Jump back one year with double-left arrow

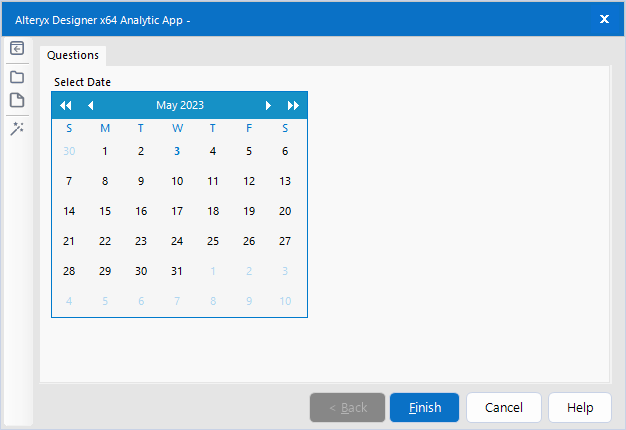pyautogui.click(x=66, y=105)
